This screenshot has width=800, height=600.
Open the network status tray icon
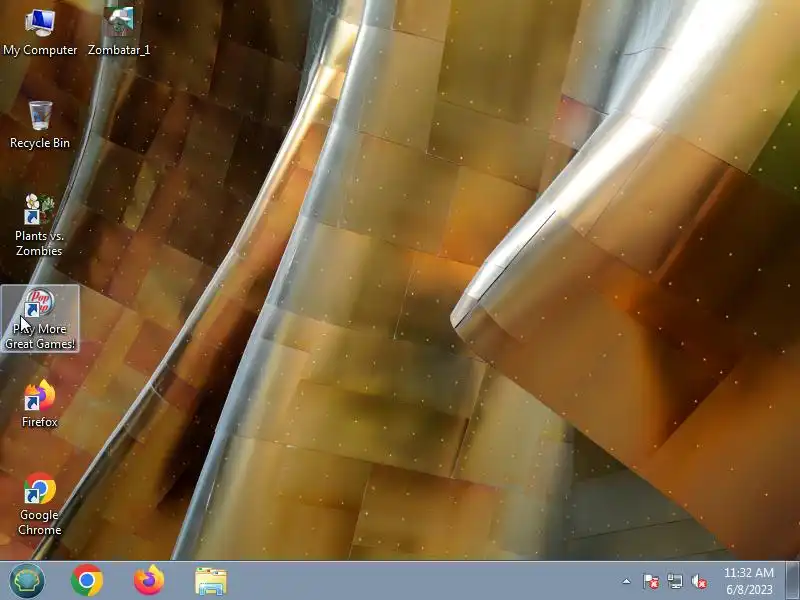(674, 581)
